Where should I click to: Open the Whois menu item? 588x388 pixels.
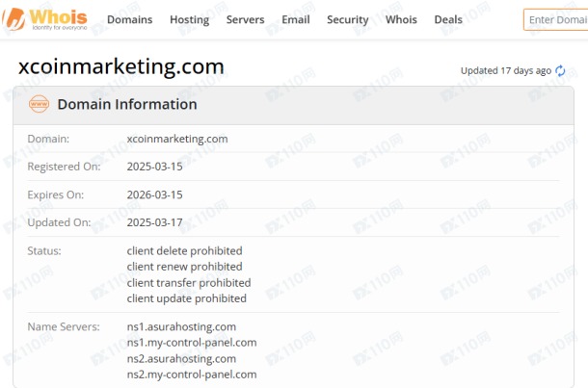pos(401,19)
